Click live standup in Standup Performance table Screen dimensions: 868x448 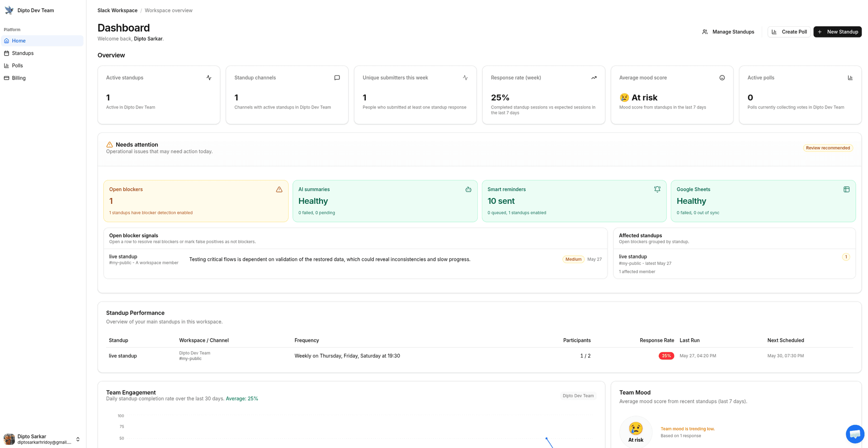[x=123, y=356]
